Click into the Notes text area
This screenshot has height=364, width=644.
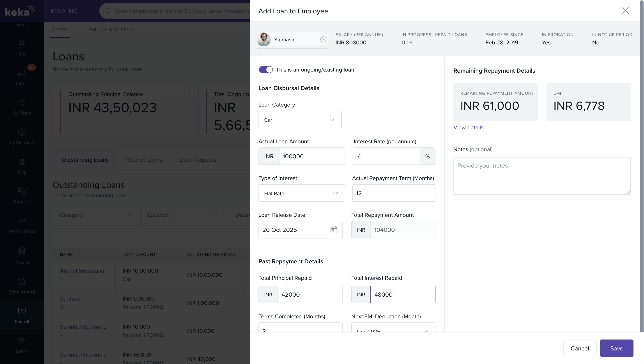(542, 176)
